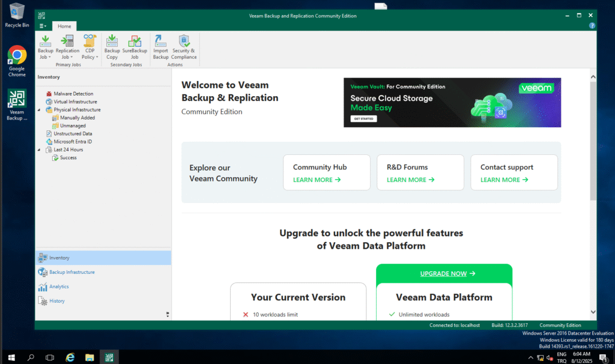Show hidden system tray icons

(531, 358)
